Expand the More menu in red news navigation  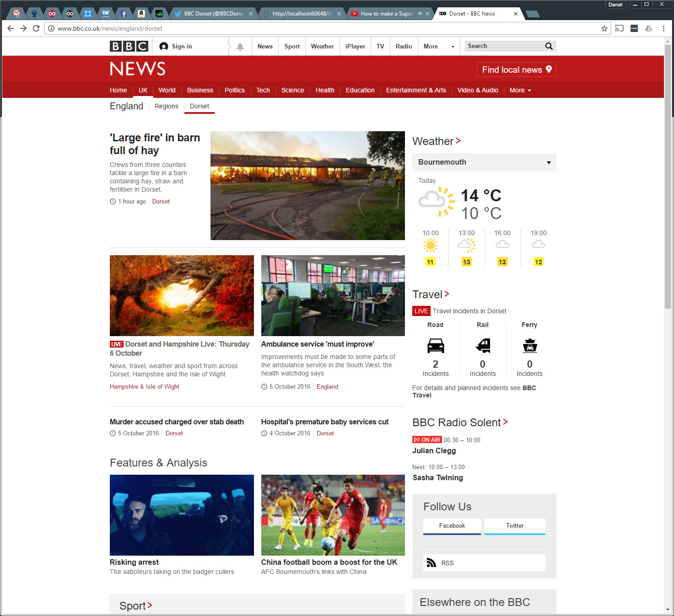tap(520, 90)
